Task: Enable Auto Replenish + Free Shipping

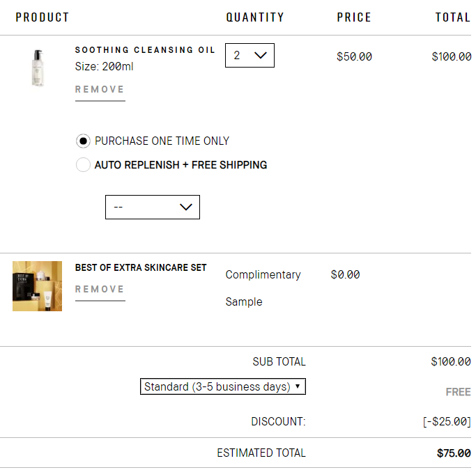Action: pyautogui.click(x=84, y=166)
